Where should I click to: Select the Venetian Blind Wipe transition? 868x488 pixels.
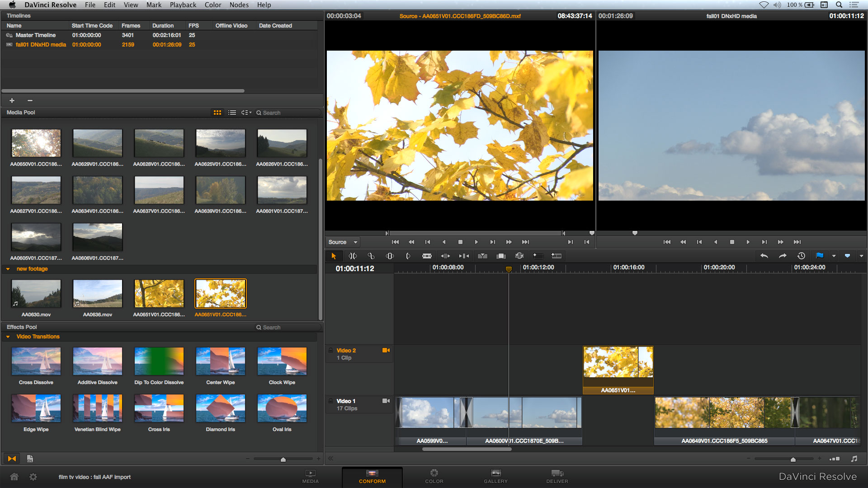pos(98,408)
